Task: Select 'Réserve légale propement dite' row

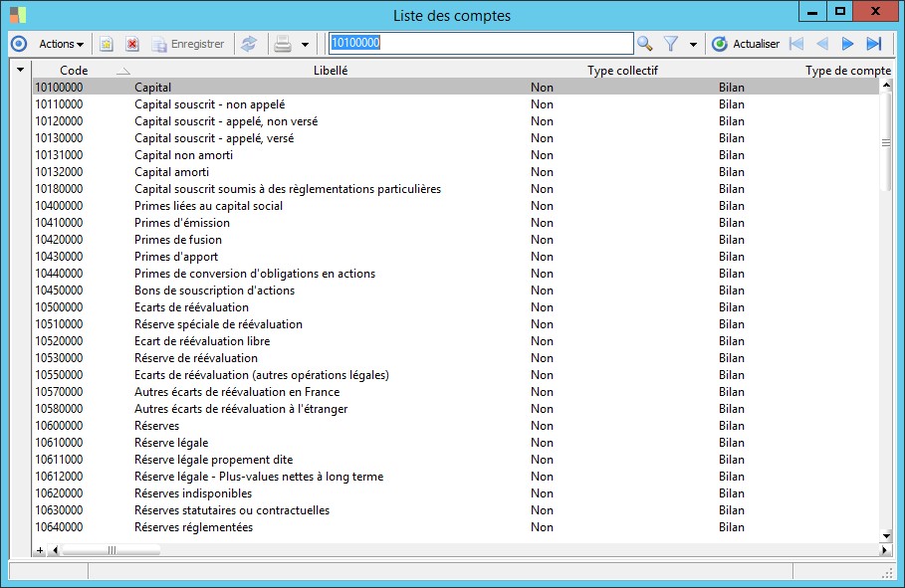Action: pos(455,460)
